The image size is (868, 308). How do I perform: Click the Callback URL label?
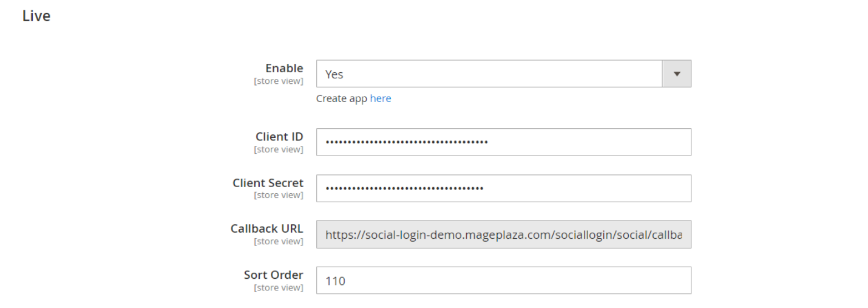pyautogui.click(x=266, y=229)
